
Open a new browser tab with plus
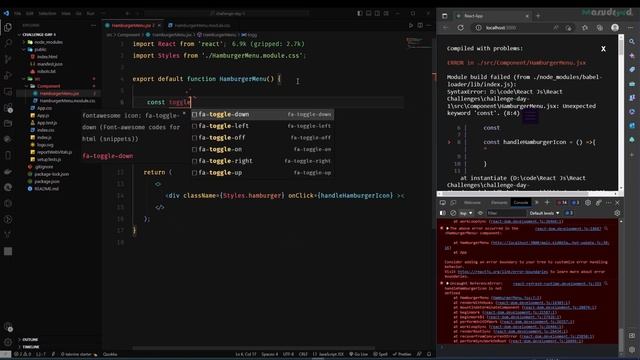[x=538, y=16]
